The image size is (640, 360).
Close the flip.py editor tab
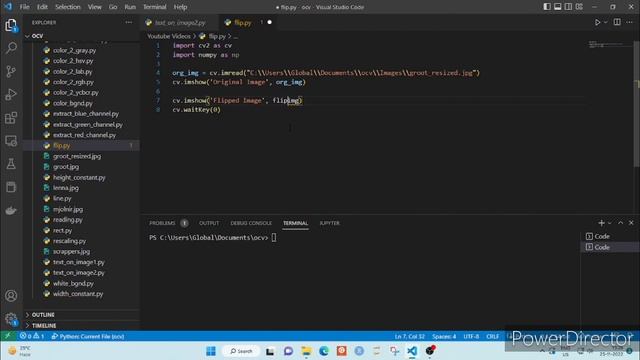click(269, 22)
